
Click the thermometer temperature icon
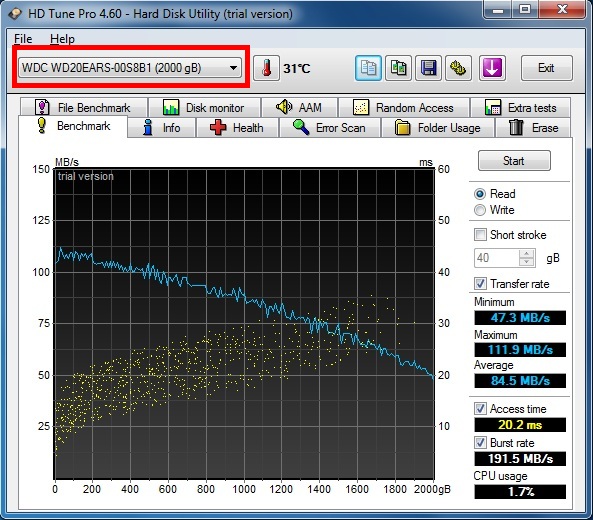[x=266, y=68]
